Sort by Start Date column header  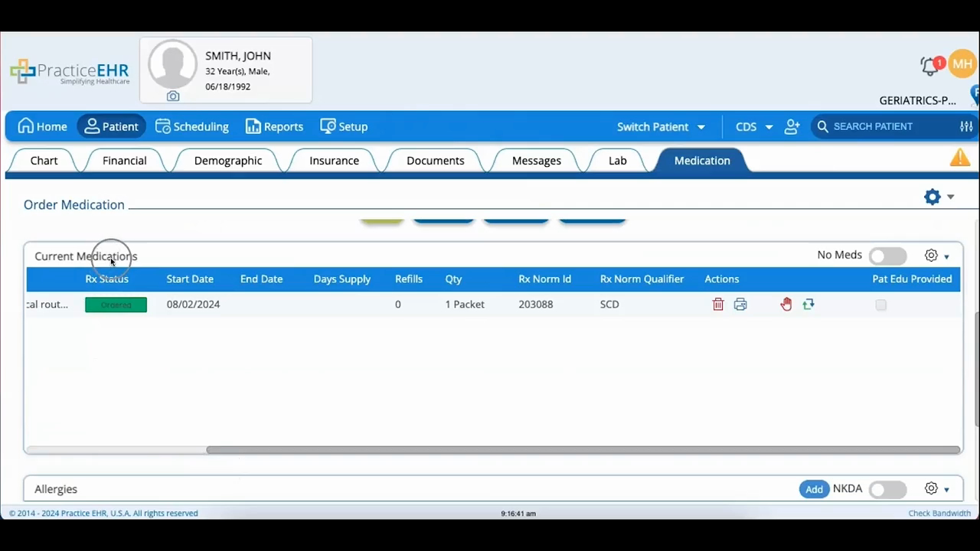coord(190,279)
